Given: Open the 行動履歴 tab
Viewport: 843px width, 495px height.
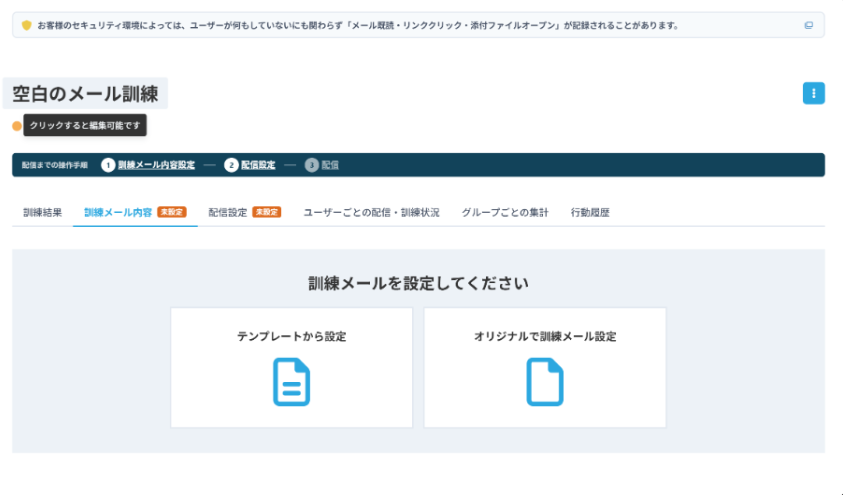Looking at the screenshot, I should (590, 212).
